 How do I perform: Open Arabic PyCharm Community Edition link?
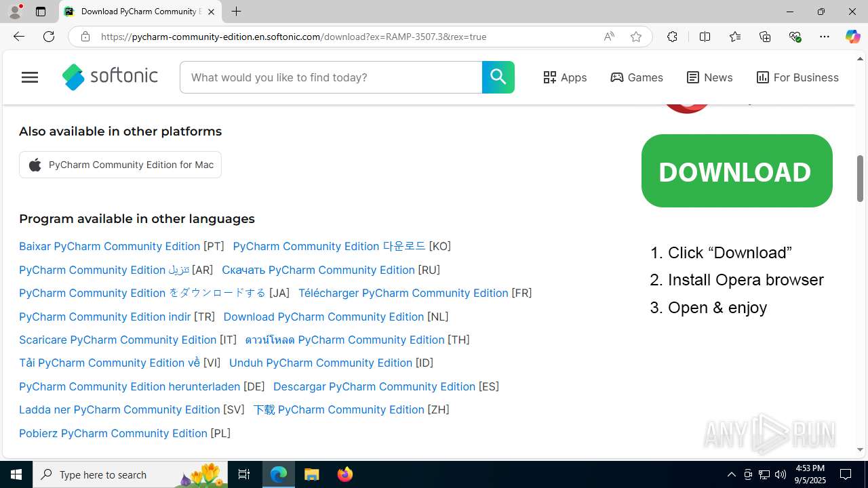(x=104, y=270)
